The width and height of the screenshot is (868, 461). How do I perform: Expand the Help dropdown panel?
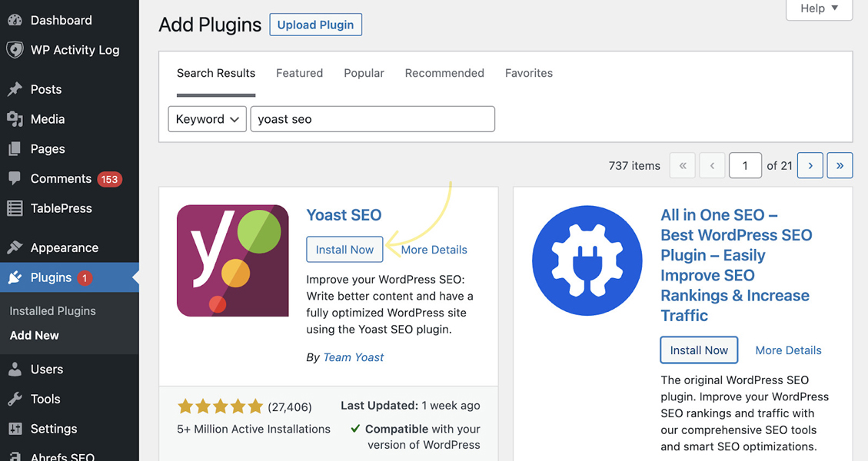[818, 8]
